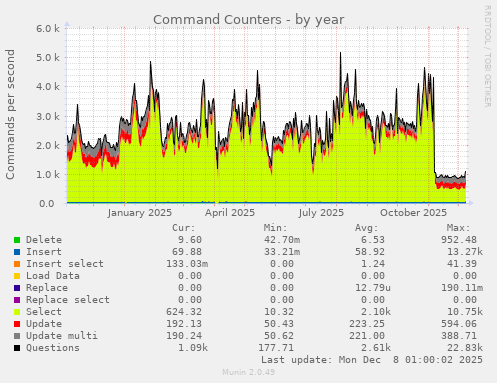Click Update average value 223.25
Image resolution: width=497 pixels, height=383 pixels.
click(x=367, y=324)
